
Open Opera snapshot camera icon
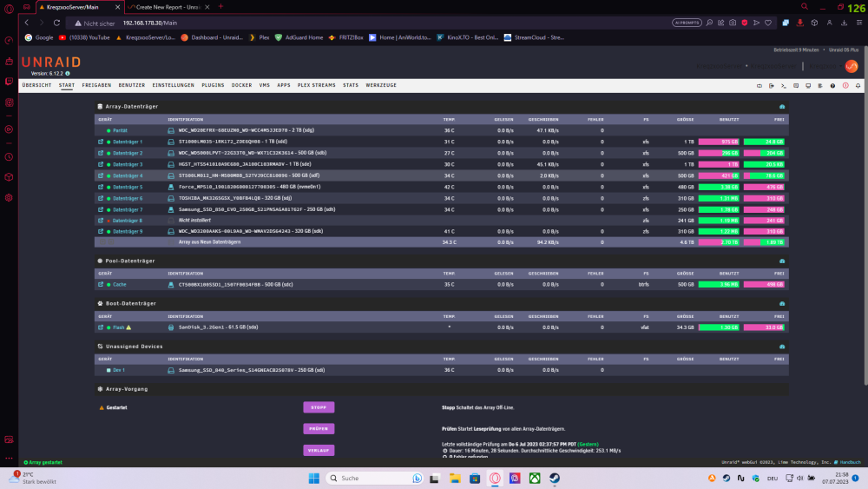733,23
